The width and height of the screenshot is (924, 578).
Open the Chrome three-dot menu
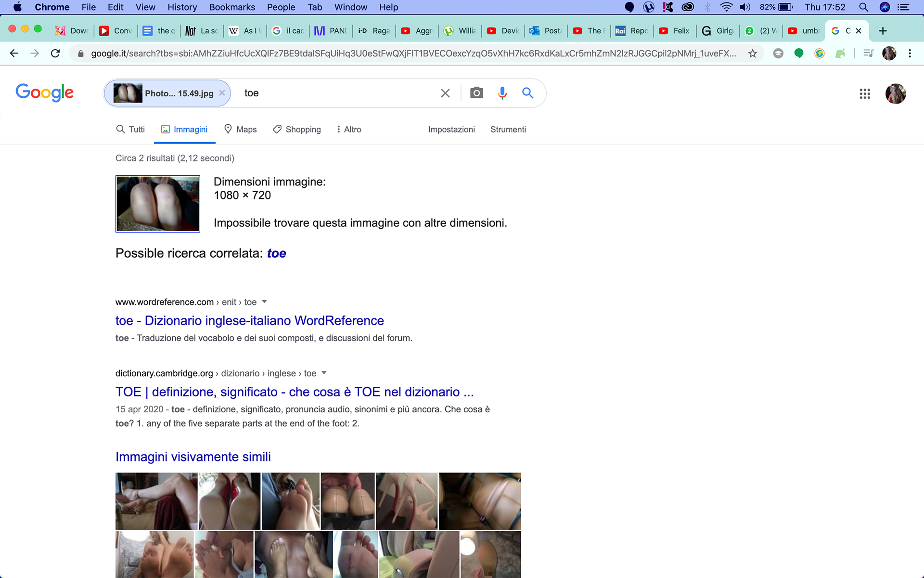pos(910,53)
